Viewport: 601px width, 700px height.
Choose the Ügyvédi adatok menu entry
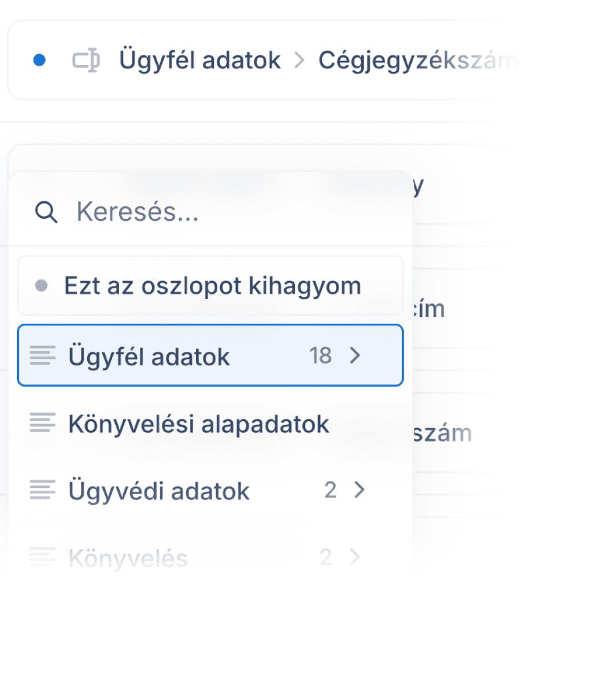pyautogui.click(x=159, y=491)
